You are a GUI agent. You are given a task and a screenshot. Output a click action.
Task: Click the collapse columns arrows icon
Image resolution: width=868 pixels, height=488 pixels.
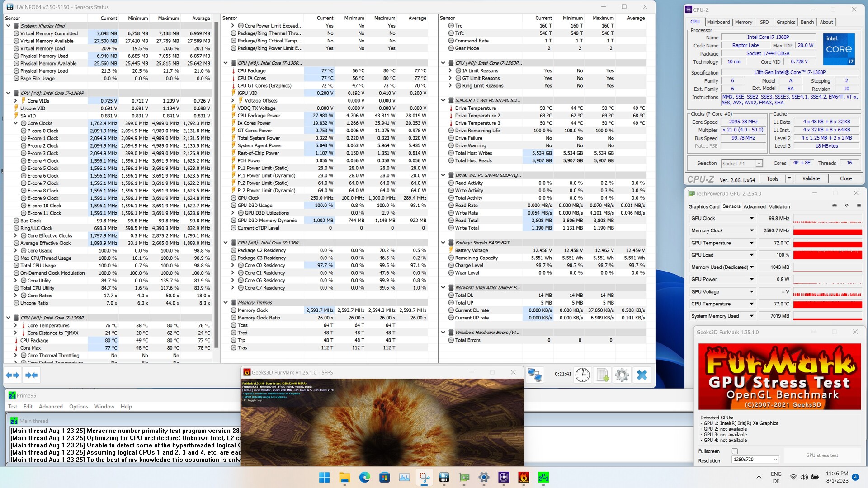(x=32, y=375)
